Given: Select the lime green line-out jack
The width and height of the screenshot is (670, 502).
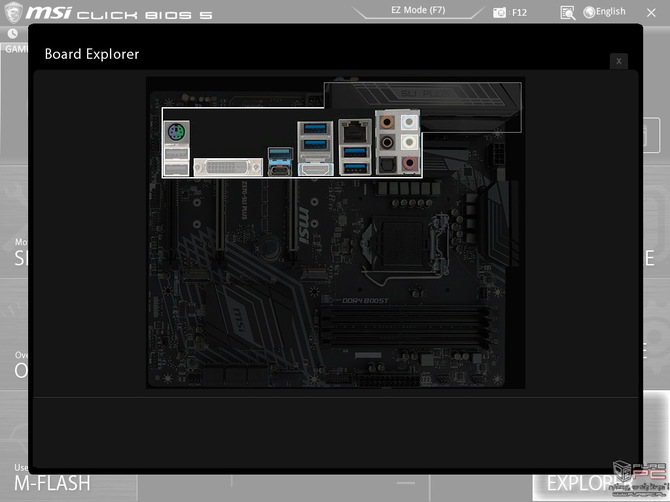Looking at the screenshot, I should pyautogui.click(x=409, y=142).
